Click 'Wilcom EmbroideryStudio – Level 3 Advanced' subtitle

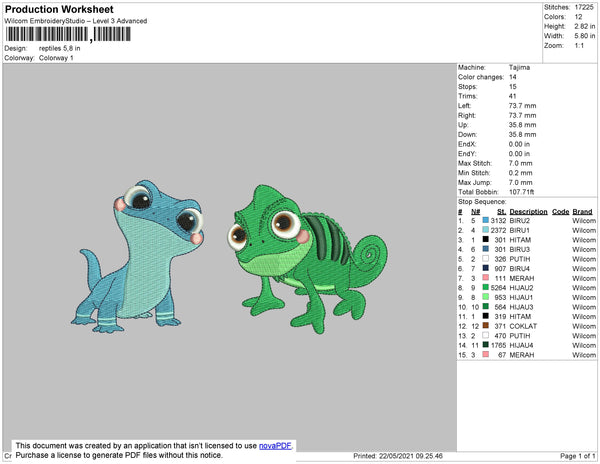pyautogui.click(x=76, y=21)
